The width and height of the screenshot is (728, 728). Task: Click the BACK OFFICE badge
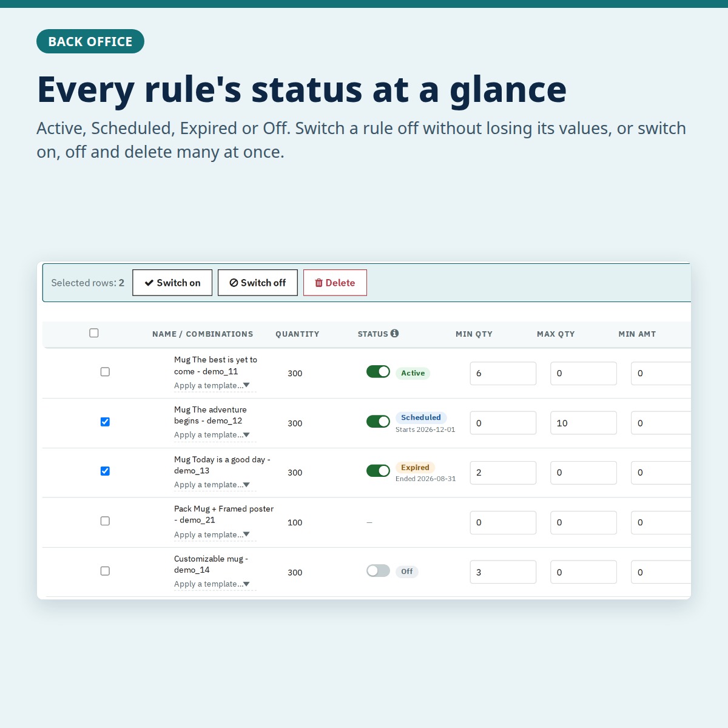tap(90, 41)
